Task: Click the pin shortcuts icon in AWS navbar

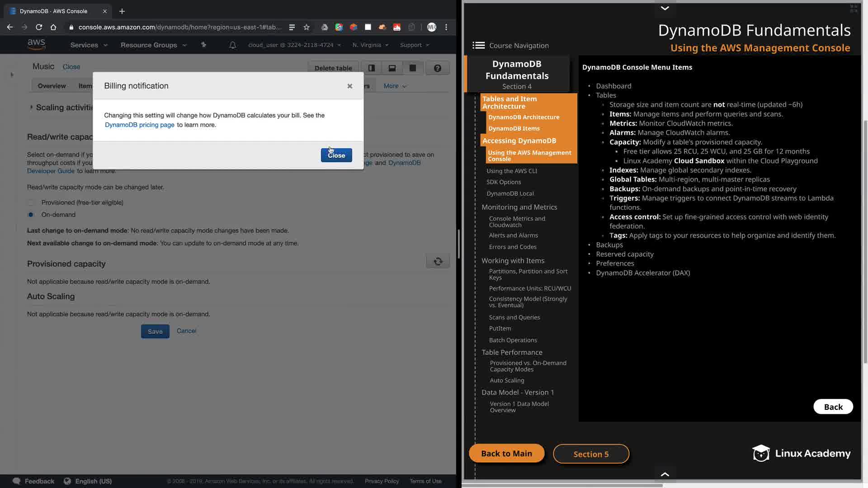Action: (x=203, y=45)
